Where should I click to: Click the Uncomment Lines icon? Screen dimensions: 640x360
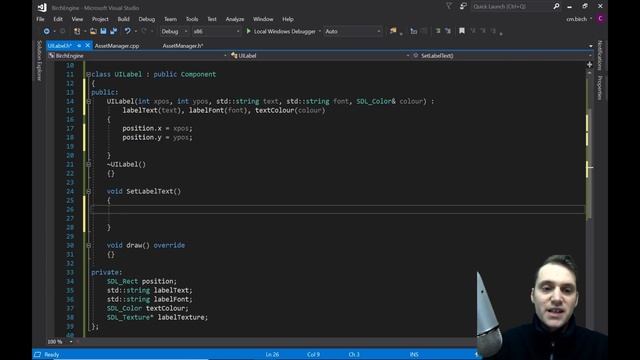coord(448,31)
